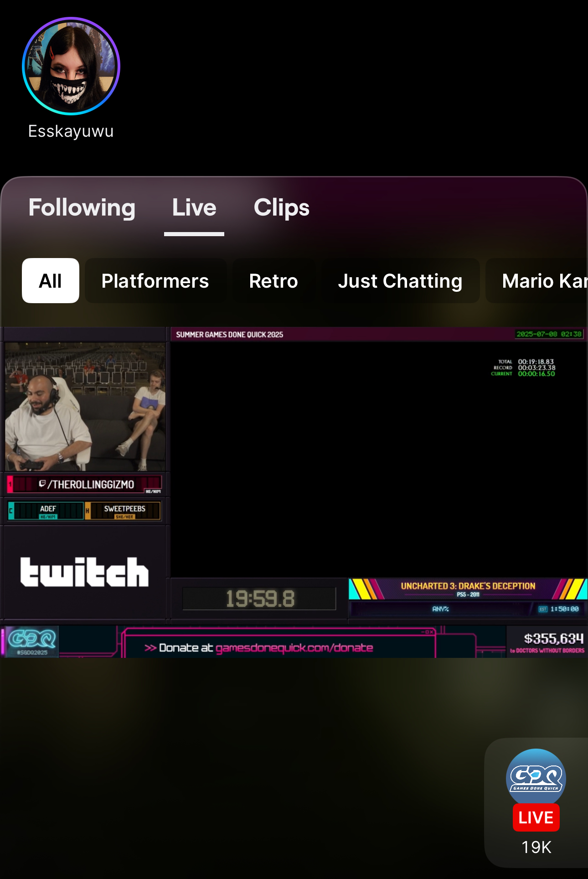Tap the 19K viewer count
The image size is (588, 879).
point(536,848)
